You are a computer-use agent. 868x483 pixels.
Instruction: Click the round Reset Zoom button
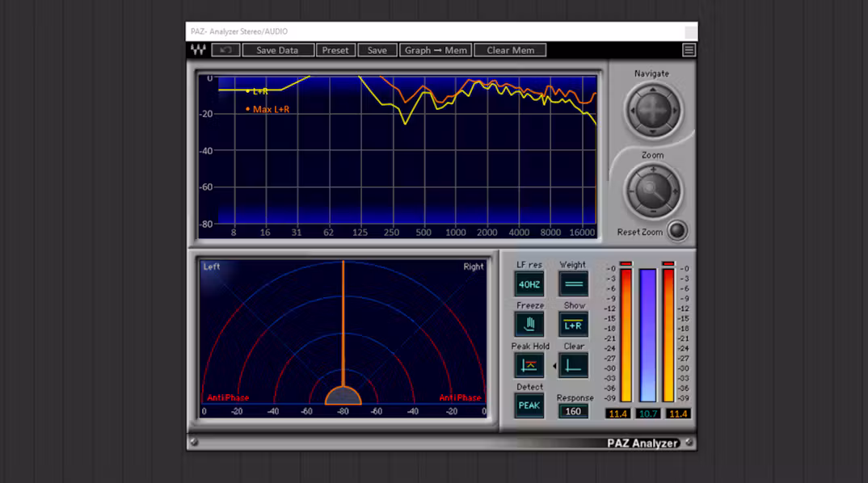click(676, 231)
